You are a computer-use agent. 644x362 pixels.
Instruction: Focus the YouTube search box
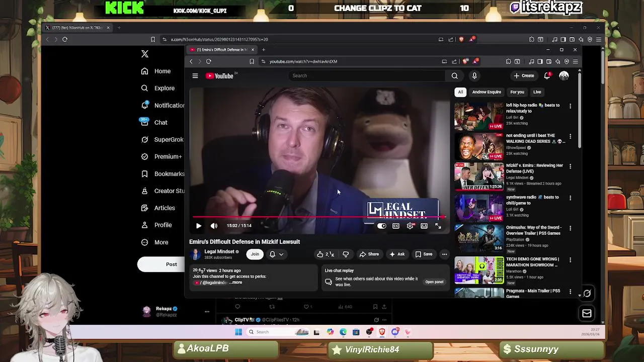[x=367, y=75]
